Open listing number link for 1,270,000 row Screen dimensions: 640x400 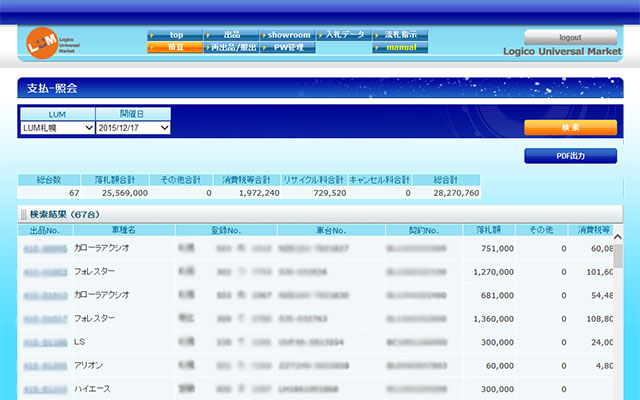click(45, 272)
